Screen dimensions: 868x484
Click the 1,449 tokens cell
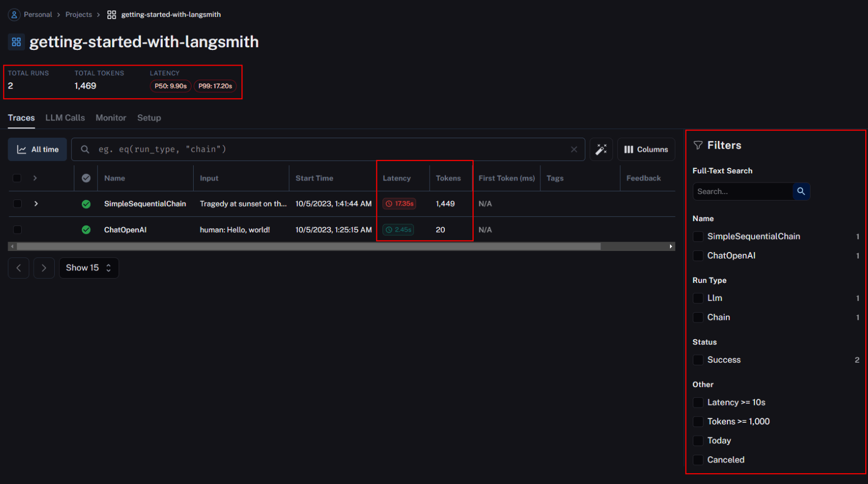[445, 204]
